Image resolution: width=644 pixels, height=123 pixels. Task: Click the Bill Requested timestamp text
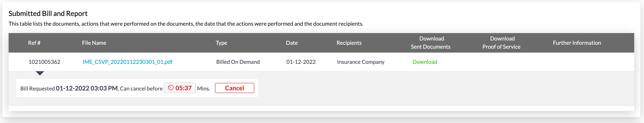point(86,88)
